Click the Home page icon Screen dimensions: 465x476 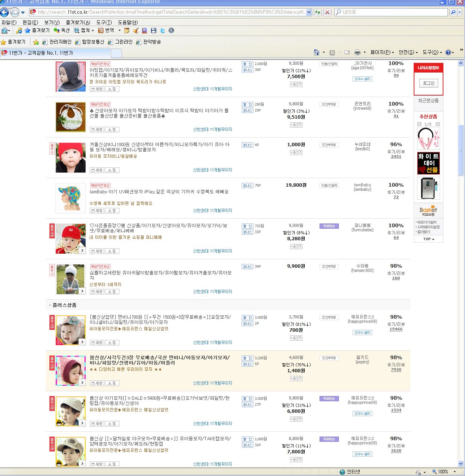click(x=317, y=52)
